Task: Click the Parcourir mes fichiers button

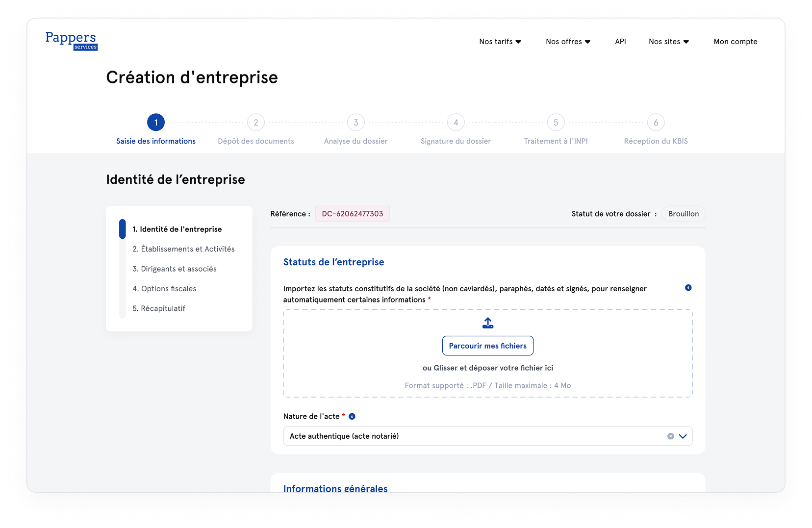Action: (x=487, y=346)
